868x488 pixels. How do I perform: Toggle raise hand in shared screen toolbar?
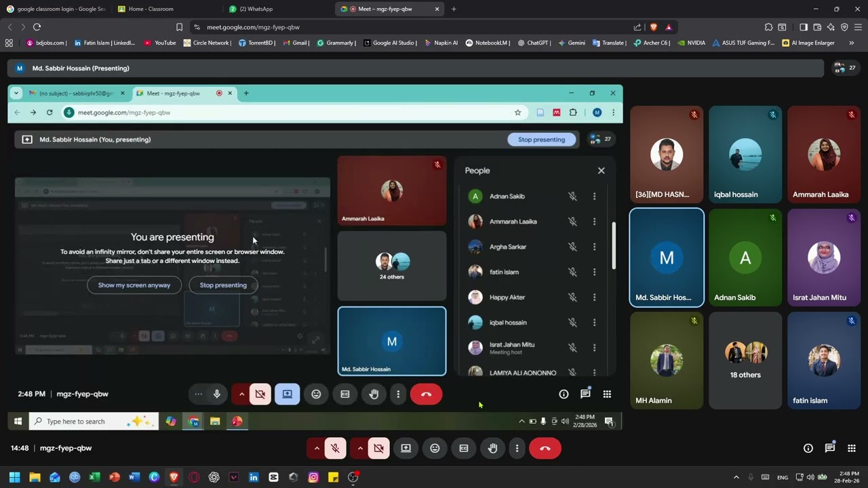[x=374, y=394]
